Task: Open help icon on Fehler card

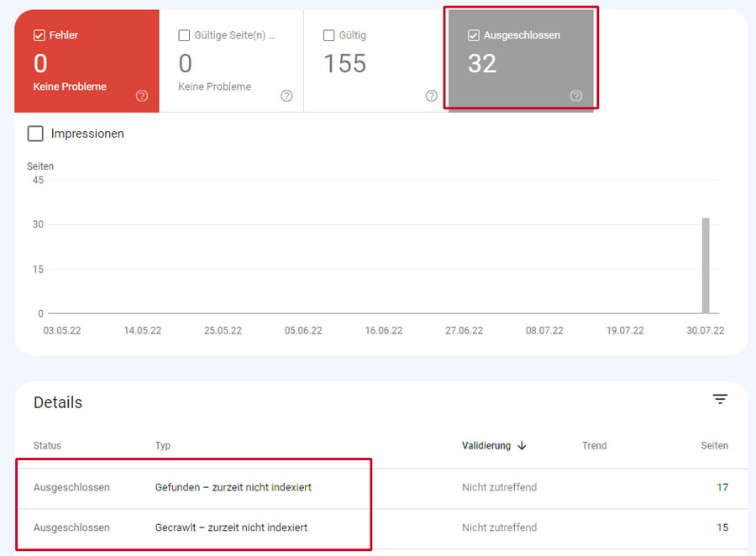Action: (142, 96)
